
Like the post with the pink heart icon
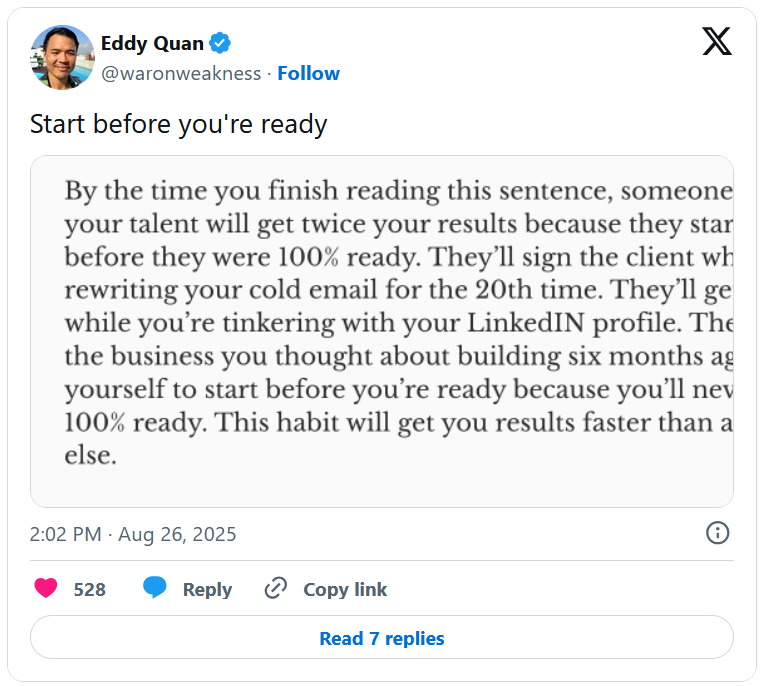point(46,588)
